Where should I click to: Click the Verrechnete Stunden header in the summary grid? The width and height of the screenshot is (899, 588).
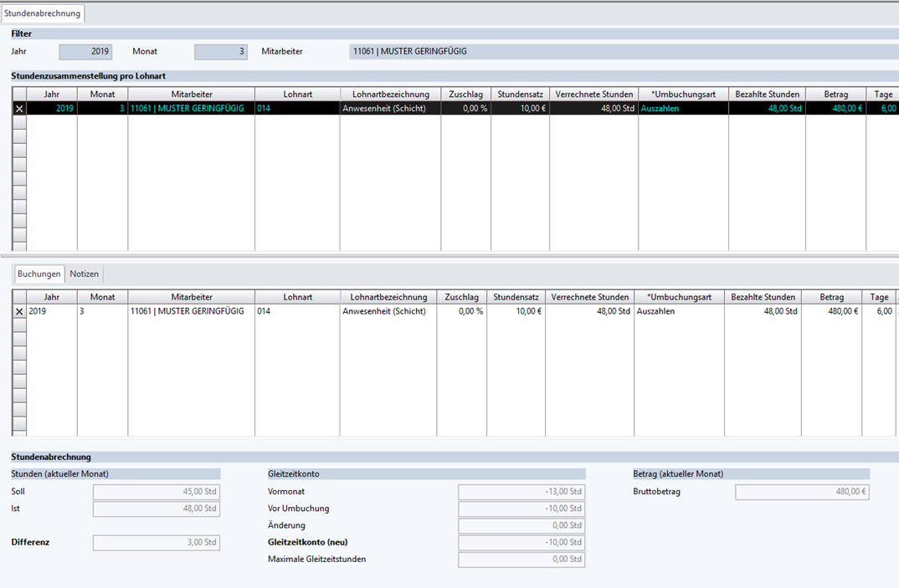(593, 95)
